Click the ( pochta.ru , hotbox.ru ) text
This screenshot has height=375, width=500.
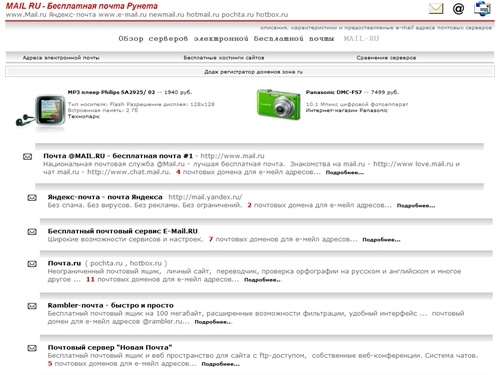click(x=126, y=263)
